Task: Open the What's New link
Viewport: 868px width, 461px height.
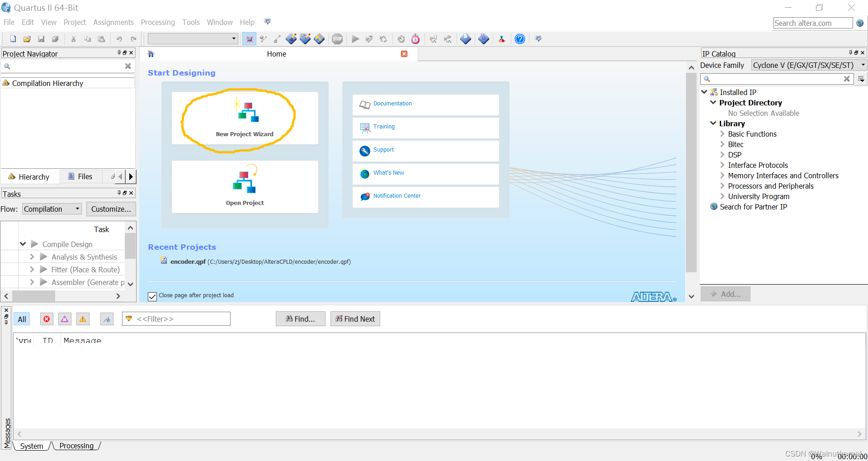Action: coord(389,173)
